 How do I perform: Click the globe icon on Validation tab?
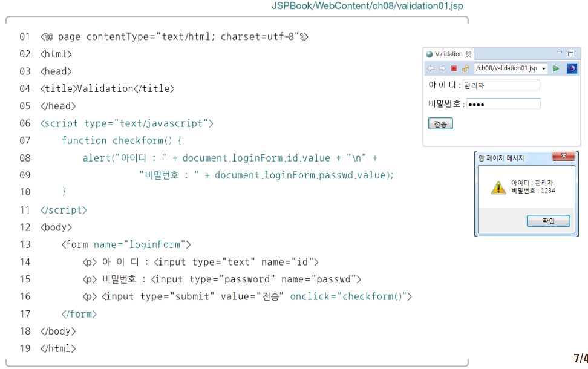pyautogui.click(x=430, y=54)
